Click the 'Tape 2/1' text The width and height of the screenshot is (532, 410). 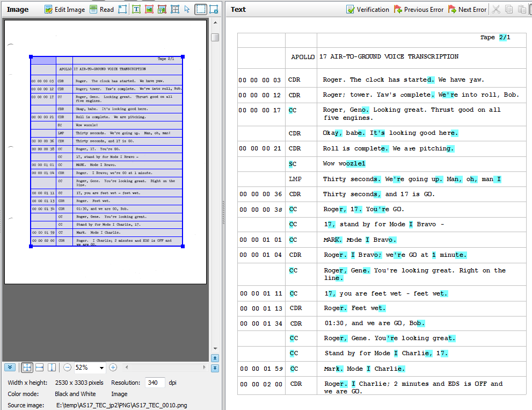[495, 38]
